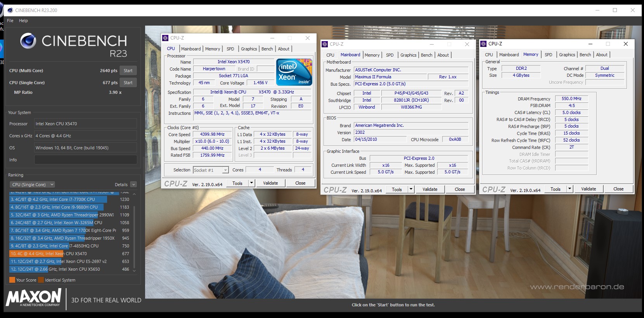Image resolution: width=644 pixels, height=318 pixels.
Task: Click Validate in the Mainboard CPU-Z window
Action: pos(430,189)
